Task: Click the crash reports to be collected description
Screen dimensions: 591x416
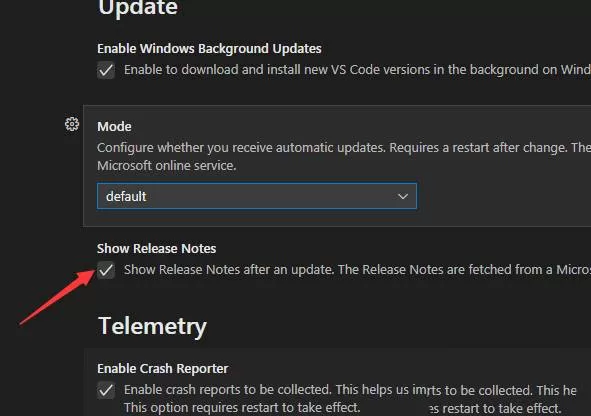Action: click(x=350, y=390)
